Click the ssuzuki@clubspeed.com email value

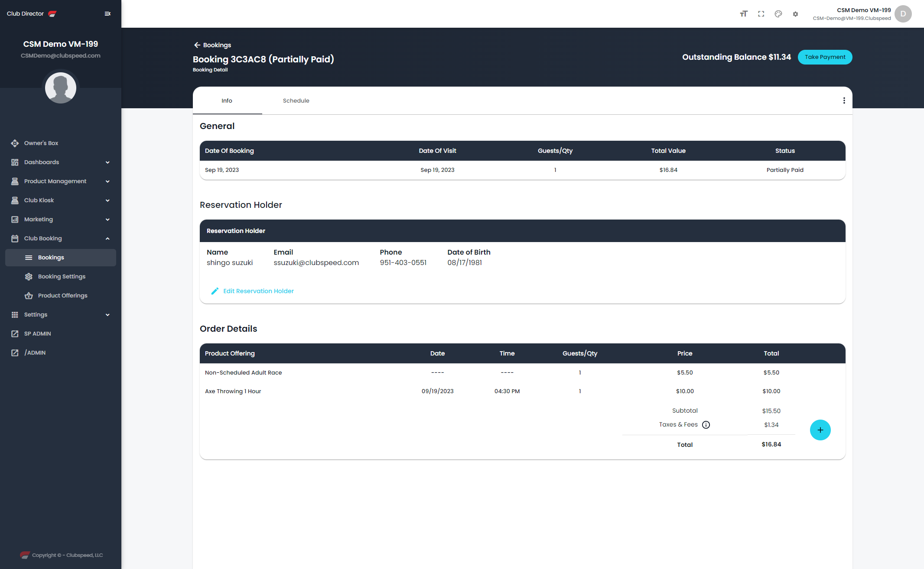tap(316, 263)
